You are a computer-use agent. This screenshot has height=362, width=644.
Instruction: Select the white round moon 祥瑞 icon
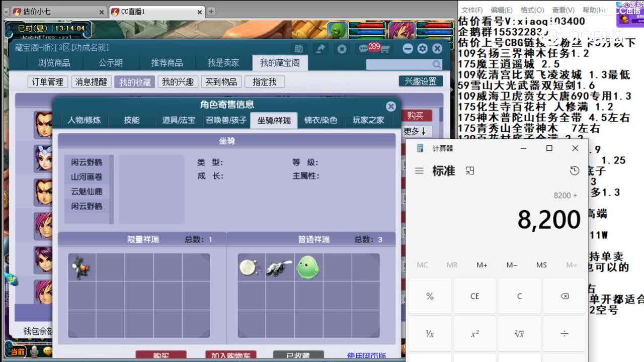coord(251,267)
